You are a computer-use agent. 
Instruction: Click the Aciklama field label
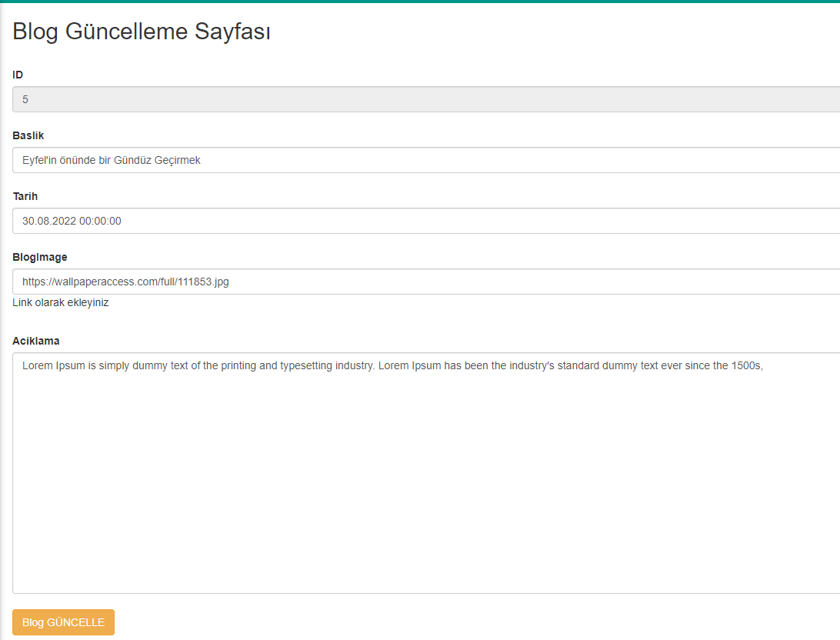coord(35,340)
